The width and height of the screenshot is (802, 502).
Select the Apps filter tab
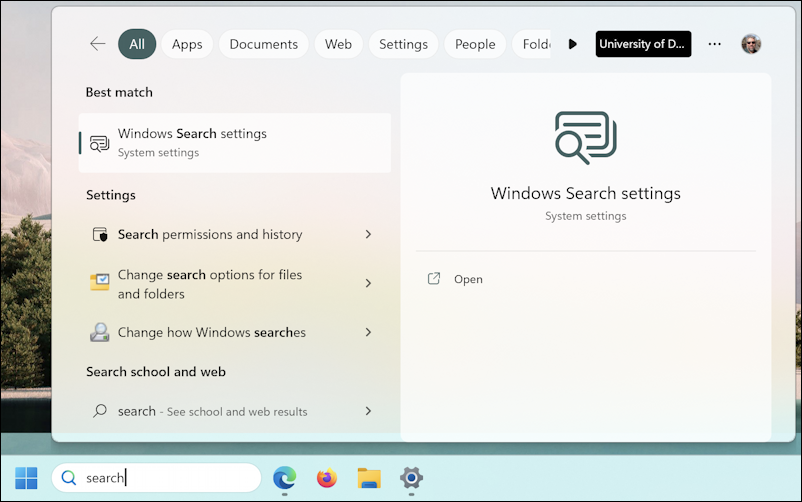click(x=187, y=44)
